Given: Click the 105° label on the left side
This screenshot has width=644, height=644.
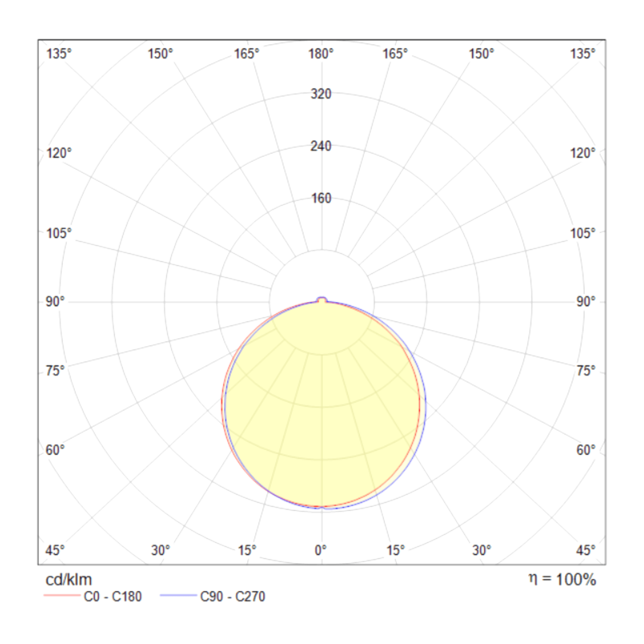Looking at the screenshot, I should pos(59,233).
